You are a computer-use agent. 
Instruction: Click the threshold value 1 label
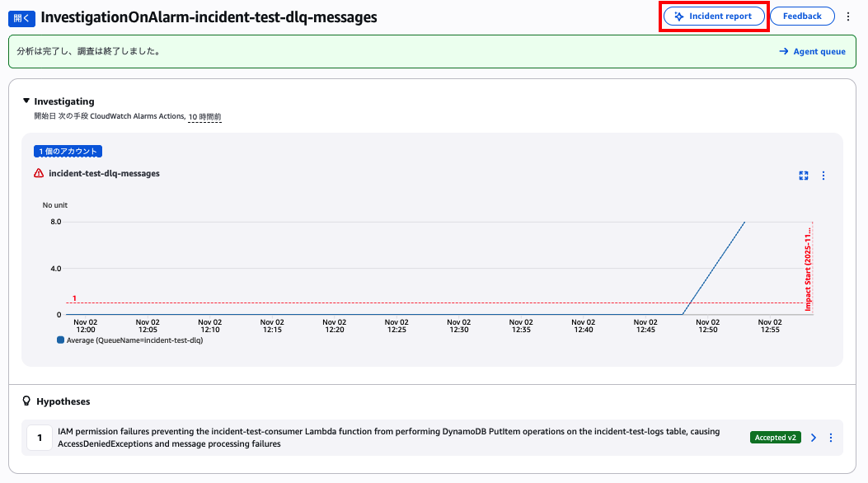74,298
